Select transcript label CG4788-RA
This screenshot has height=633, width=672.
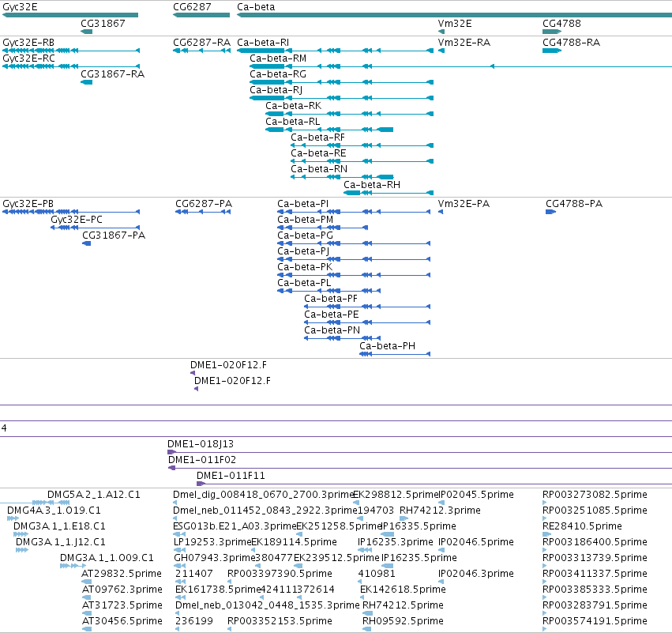[571, 43]
